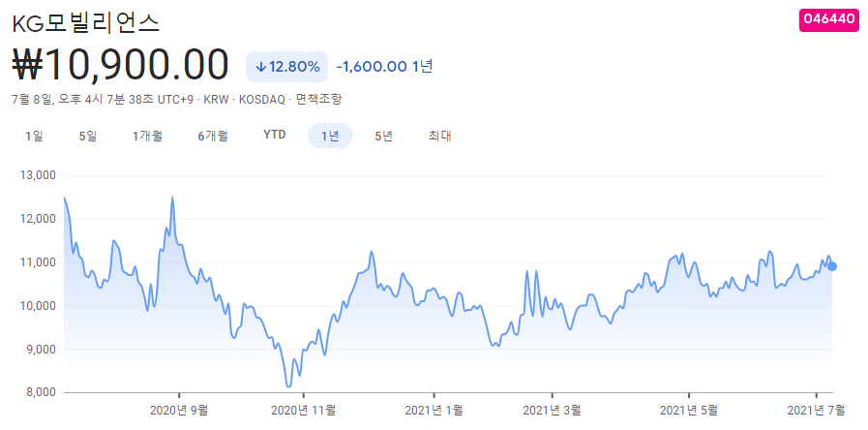Click the down arrow in percent badge
Viewport: 868px width, 430px height.
[261, 67]
